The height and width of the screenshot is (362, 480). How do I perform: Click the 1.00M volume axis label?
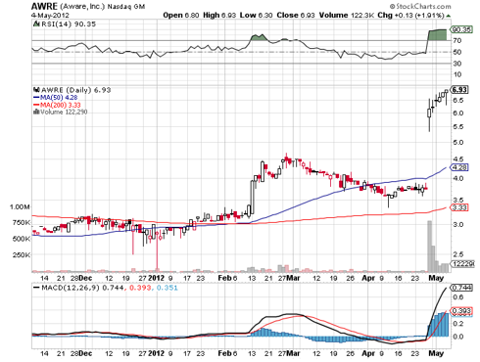(20, 207)
